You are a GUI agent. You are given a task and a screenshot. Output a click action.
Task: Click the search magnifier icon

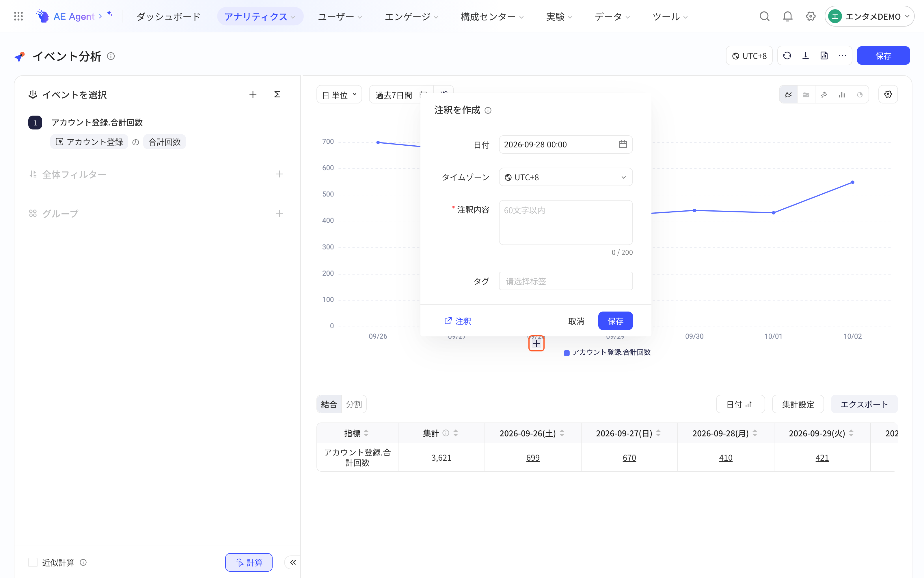[764, 16]
